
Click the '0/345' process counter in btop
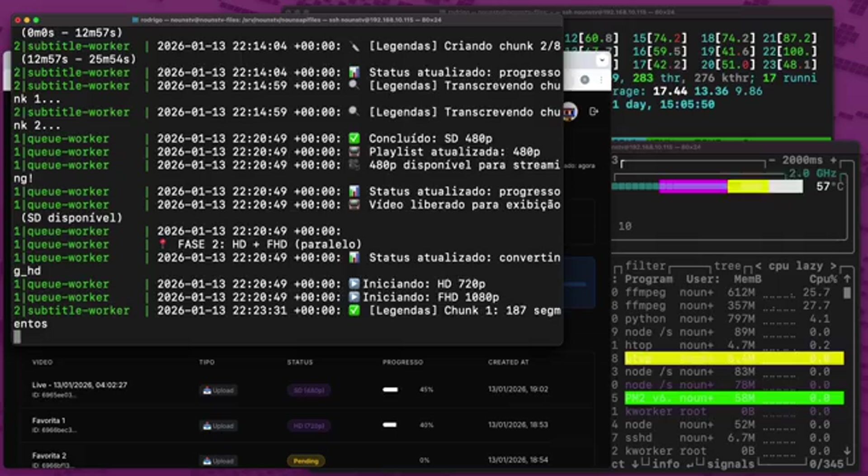[x=826, y=464]
